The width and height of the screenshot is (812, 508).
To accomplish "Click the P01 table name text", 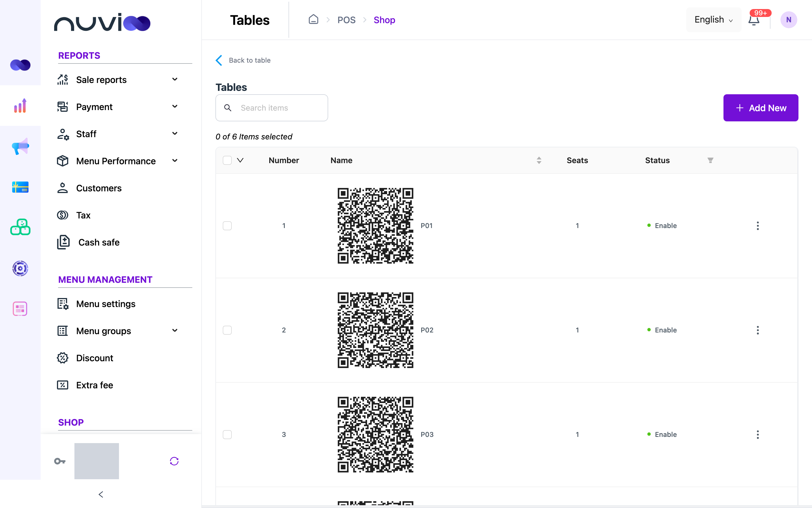I will tap(427, 226).
